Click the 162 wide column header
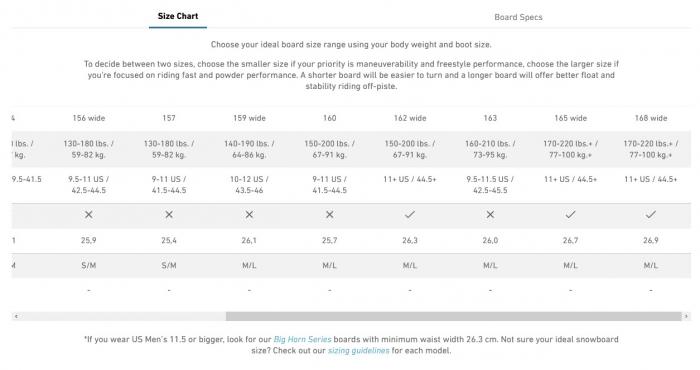This screenshot has width=700, height=370. coord(410,118)
